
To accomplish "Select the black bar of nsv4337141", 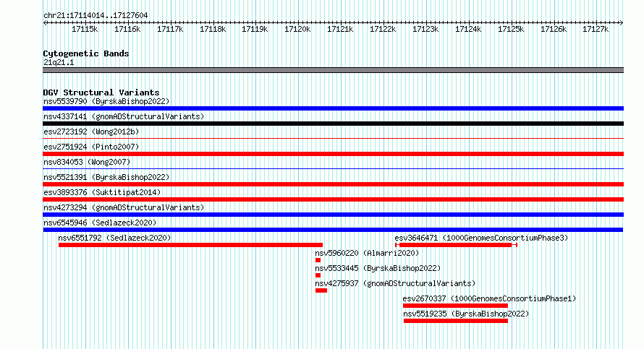I will coord(333,124).
